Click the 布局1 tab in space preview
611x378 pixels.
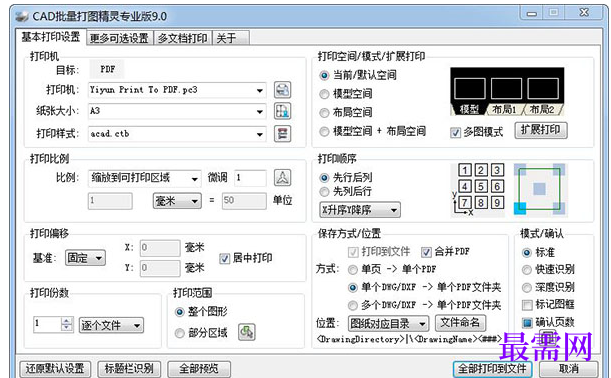pos(504,110)
